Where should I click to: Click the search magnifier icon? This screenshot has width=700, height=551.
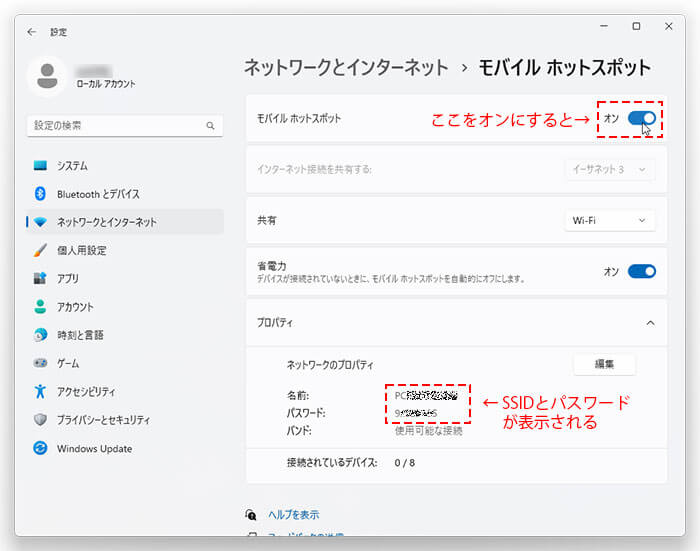(x=210, y=126)
